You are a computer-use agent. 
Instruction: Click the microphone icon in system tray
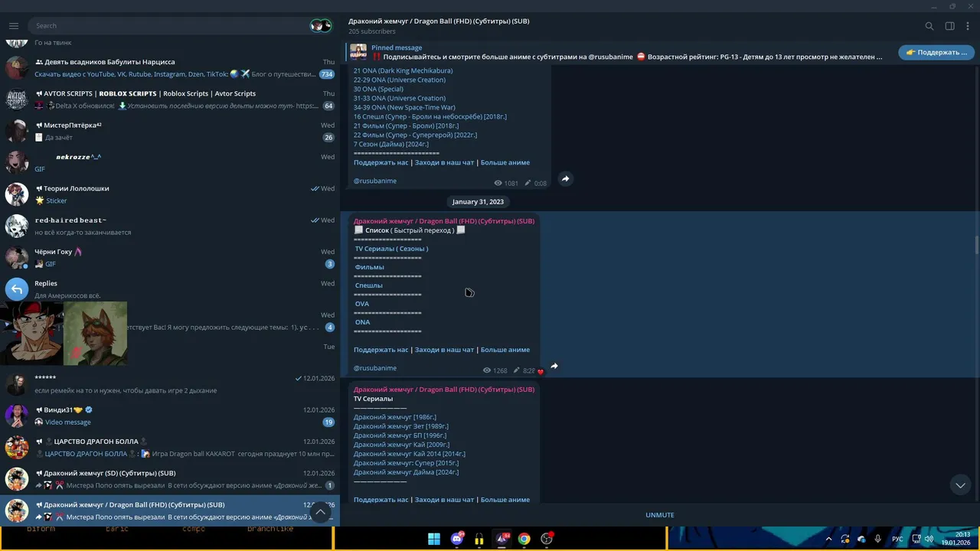tap(878, 539)
